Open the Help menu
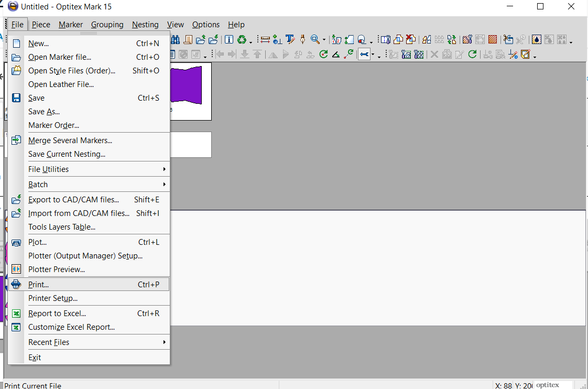The image size is (588, 389). point(236,25)
